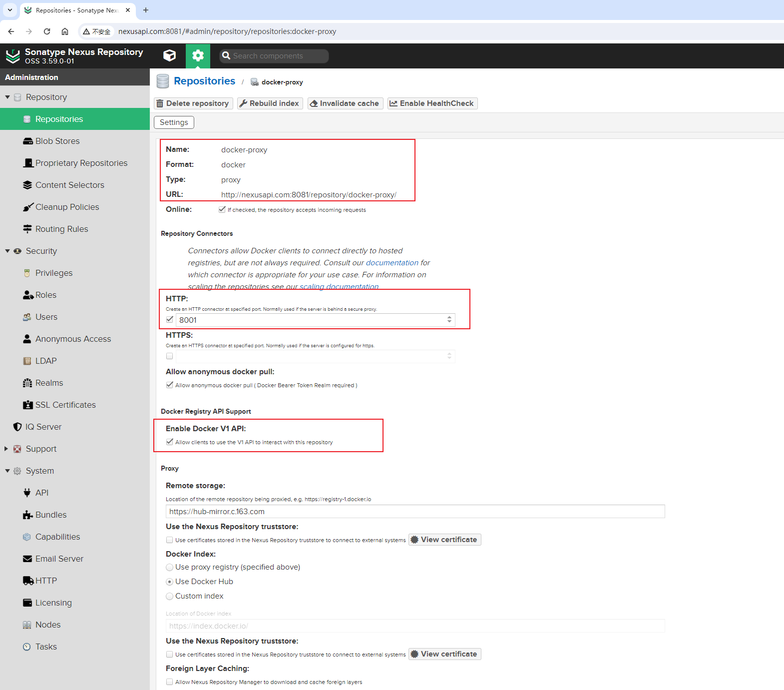Click the Licensing wallet icon

coord(27,603)
